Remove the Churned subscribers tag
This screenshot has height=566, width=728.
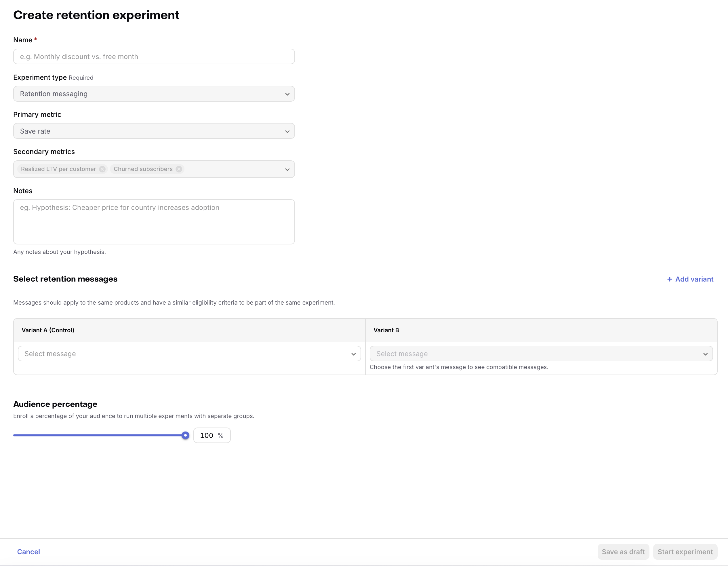(x=179, y=169)
